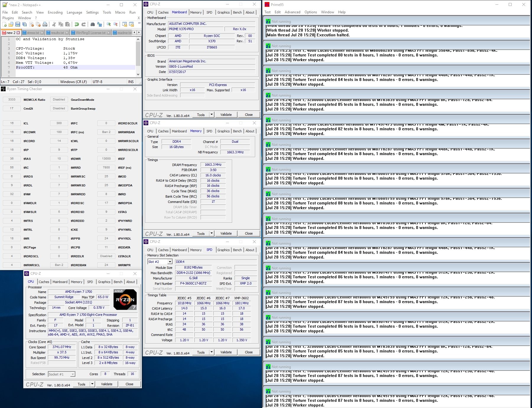
Task: Click the MEMCLK Ratio field showing 3333
Action: pos(12,100)
